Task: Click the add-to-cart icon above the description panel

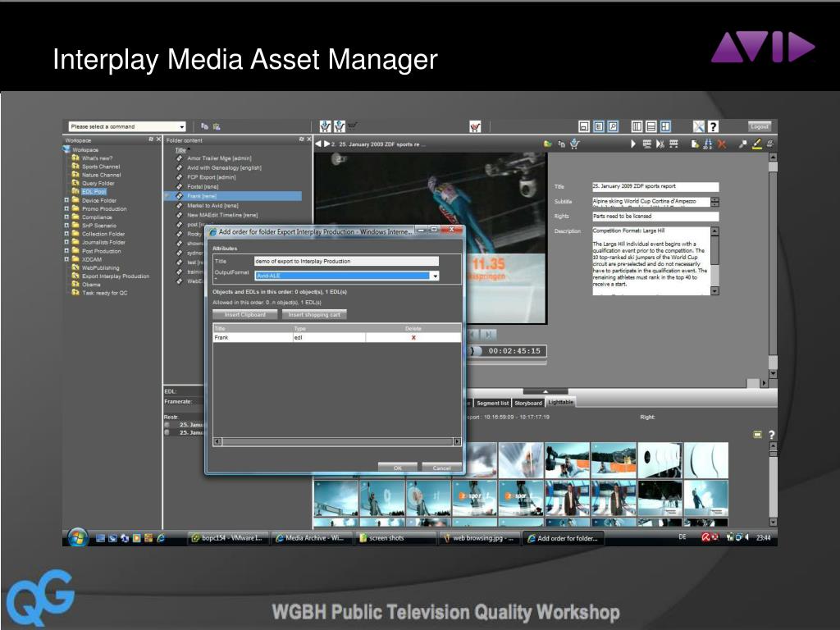Action: pyautogui.click(x=574, y=144)
